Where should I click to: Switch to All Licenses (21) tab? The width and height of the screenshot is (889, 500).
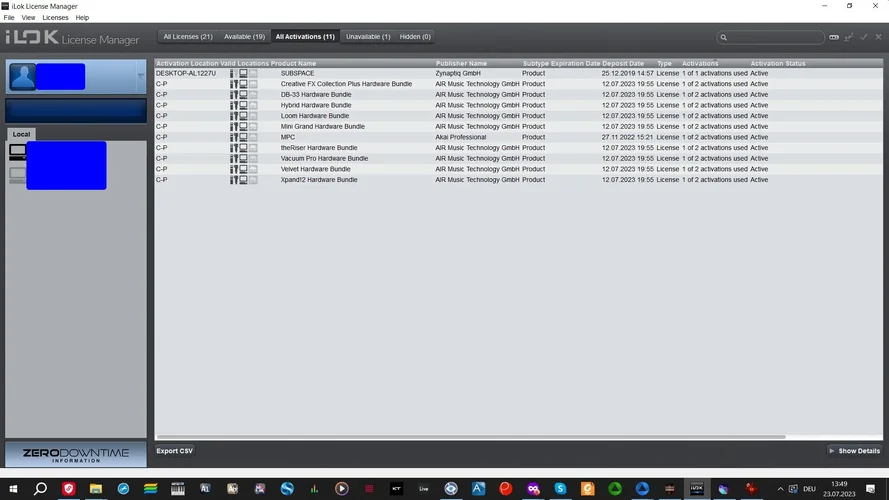(x=188, y=37)
